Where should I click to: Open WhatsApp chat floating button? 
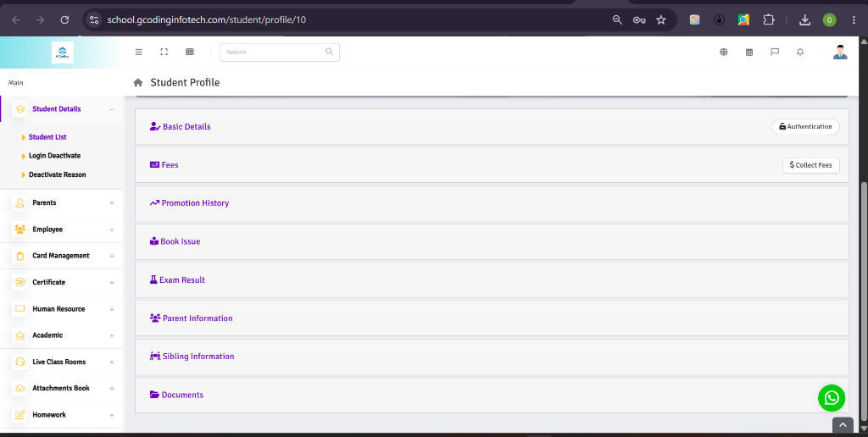click(x=832, y=398)
